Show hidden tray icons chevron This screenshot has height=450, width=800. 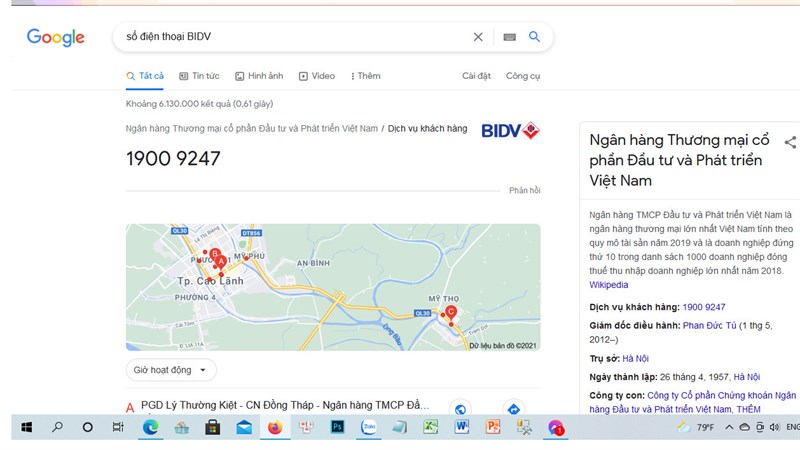729,427
